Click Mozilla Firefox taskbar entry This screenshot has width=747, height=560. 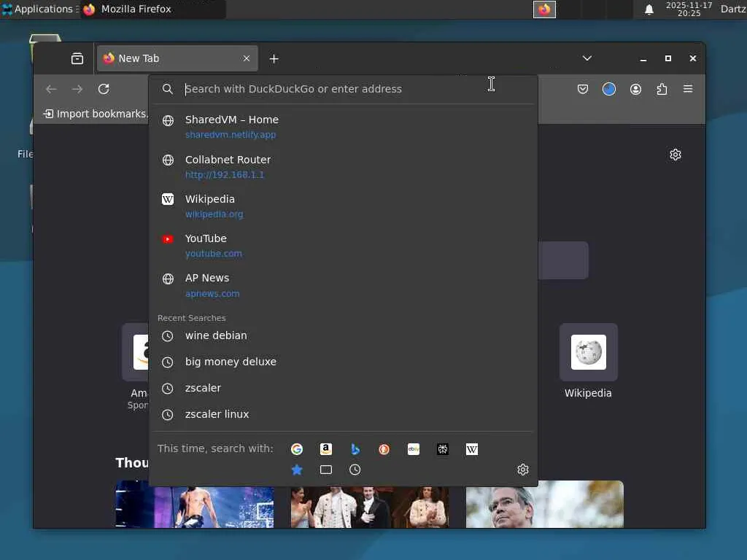pyautogui.click(x=153, y=9)
